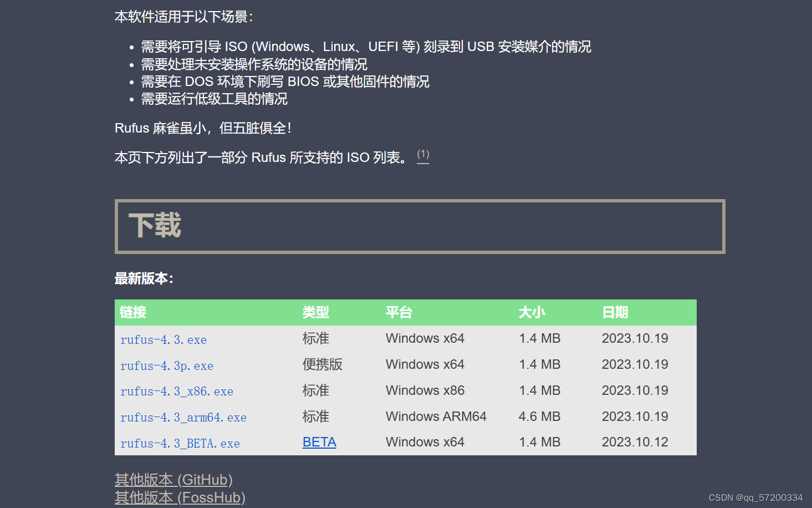The height and width of the screenshot is (508, 812).
Task: Click the rufus-4.3_arm64.exe link
Action: tap(183, 417)
